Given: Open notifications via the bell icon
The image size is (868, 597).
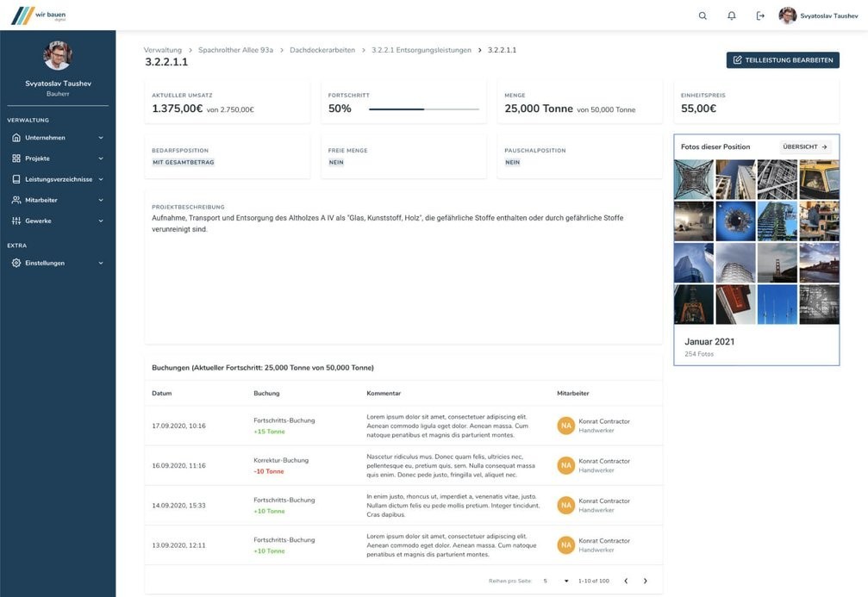Looking at the screenshot, I should pos(731,16).
